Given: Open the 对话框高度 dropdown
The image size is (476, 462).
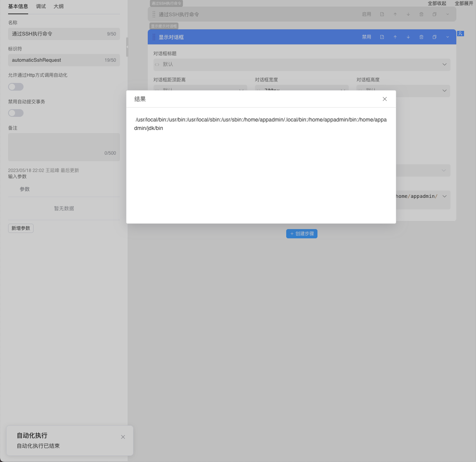Looking at the screenshot, I should (444, 91).
